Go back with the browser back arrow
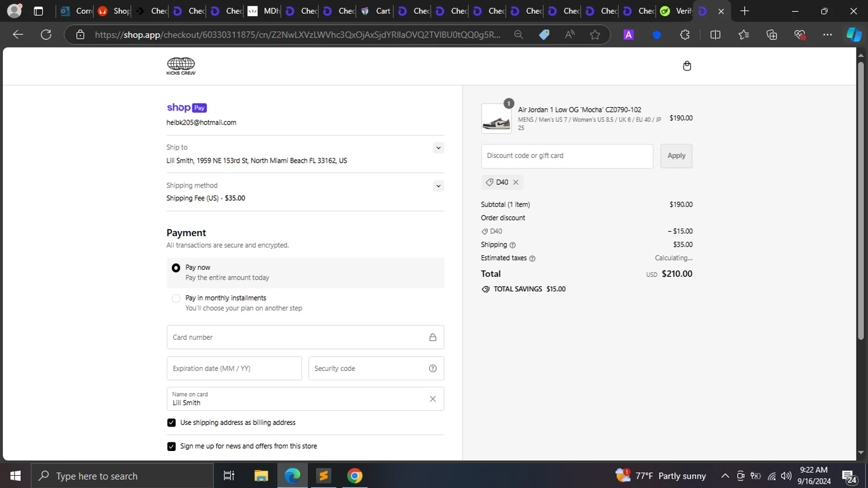Viewport: 868px width, 488px height. pos(18,35)
